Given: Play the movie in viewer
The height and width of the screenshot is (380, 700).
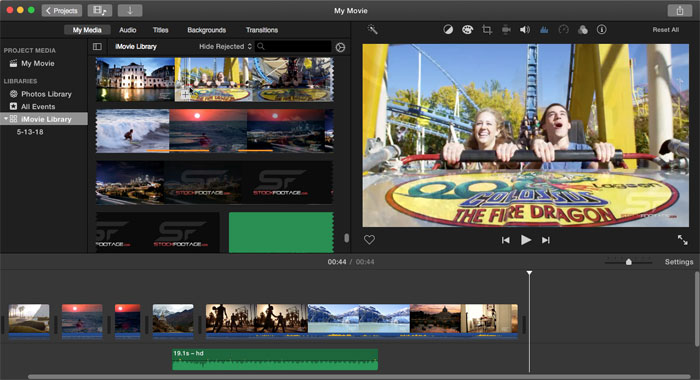Looking at the screenshot, I should coord(526,240).
